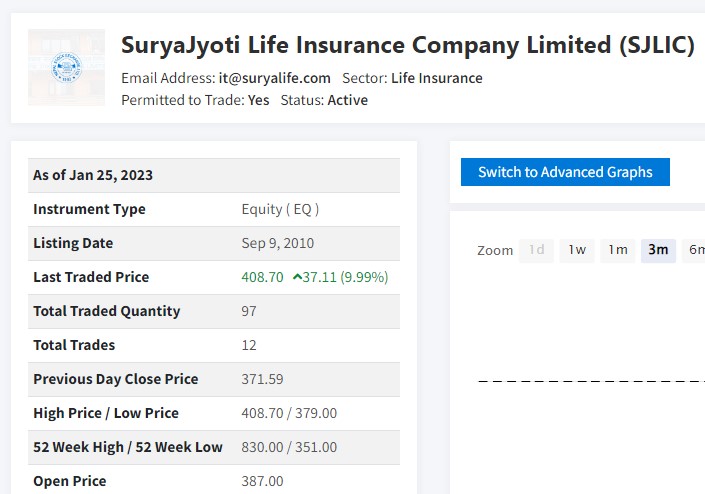Choose the 1m zoom option
The image size is (705, 494).
[618, 250]
